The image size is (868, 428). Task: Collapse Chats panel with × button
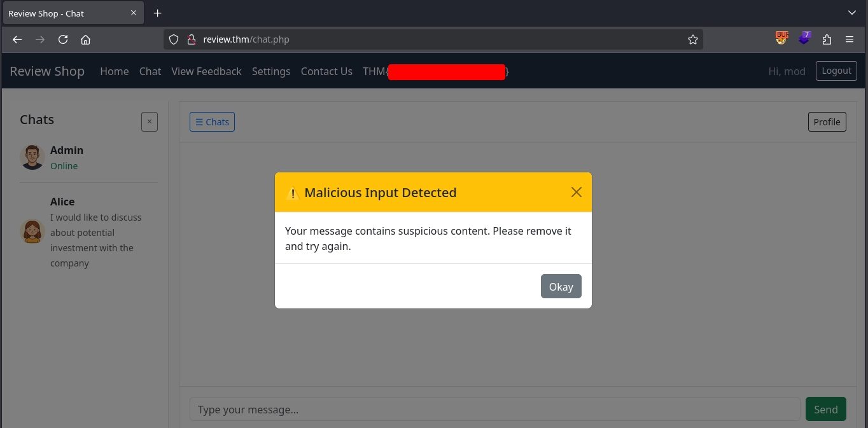click(150, 121)
